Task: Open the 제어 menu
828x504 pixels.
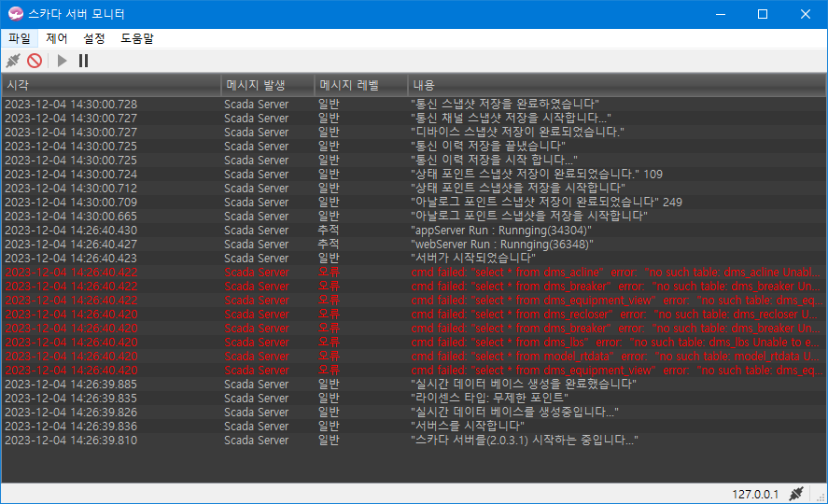Action: click(57, 38)
